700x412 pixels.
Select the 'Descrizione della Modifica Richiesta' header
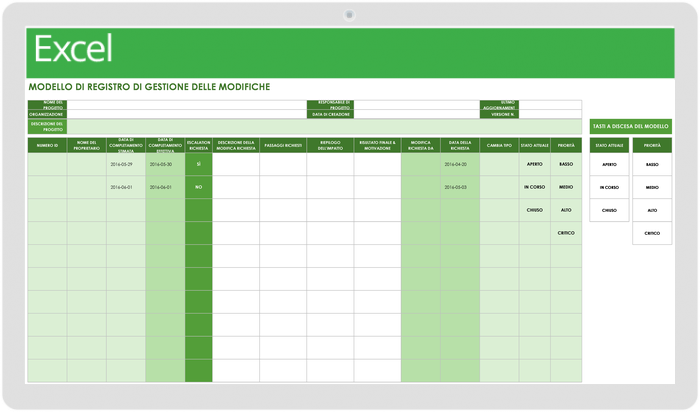pos(236,146)
